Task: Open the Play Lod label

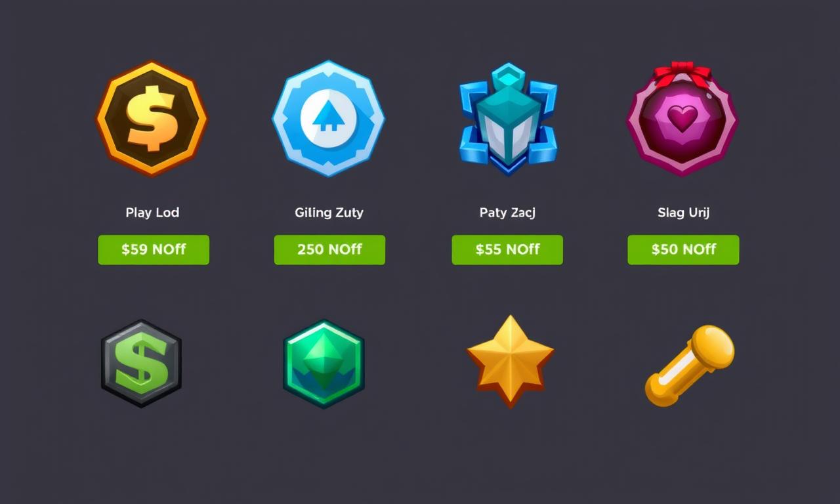Action: [x=152, y=213]
